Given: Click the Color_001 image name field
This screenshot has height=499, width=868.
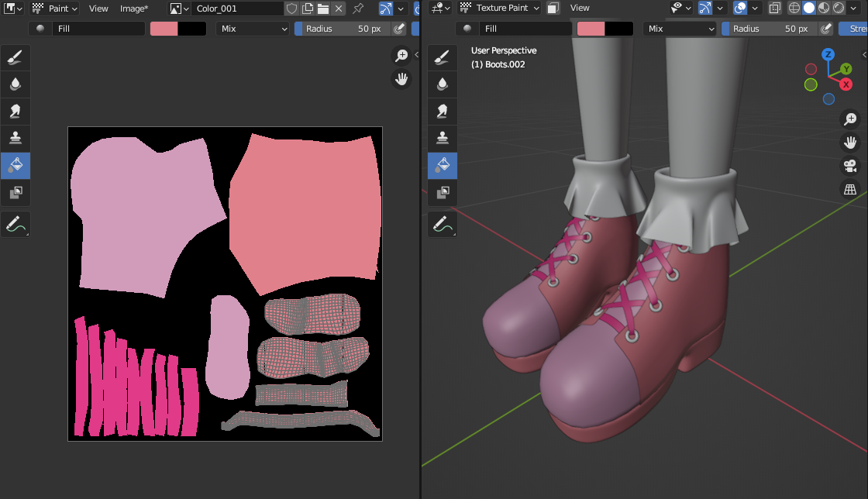Looking at the screenshot, I should click(237, 9).
